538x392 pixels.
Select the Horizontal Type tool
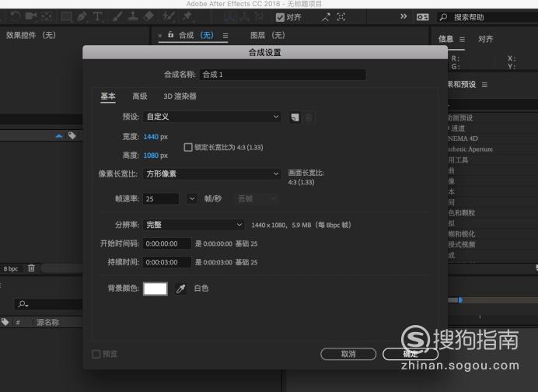point(97,16)
